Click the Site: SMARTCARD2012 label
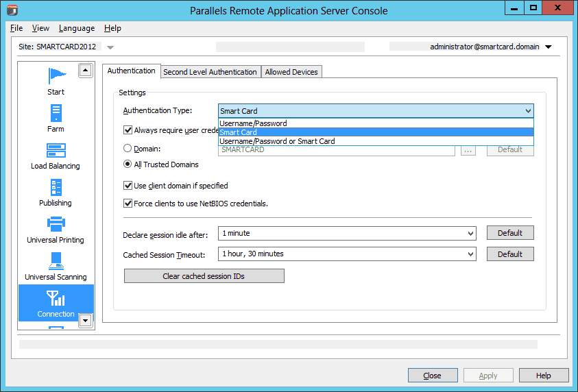The image size is (578, 392). (x=57, y=47)
